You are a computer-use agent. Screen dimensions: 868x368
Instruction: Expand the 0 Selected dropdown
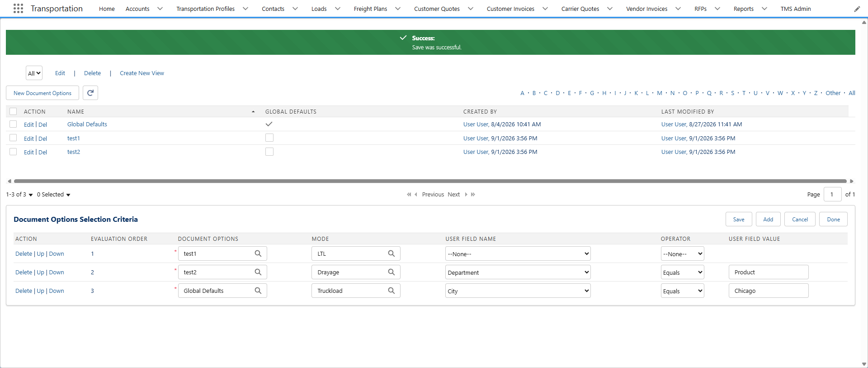[x=54, y=195]
